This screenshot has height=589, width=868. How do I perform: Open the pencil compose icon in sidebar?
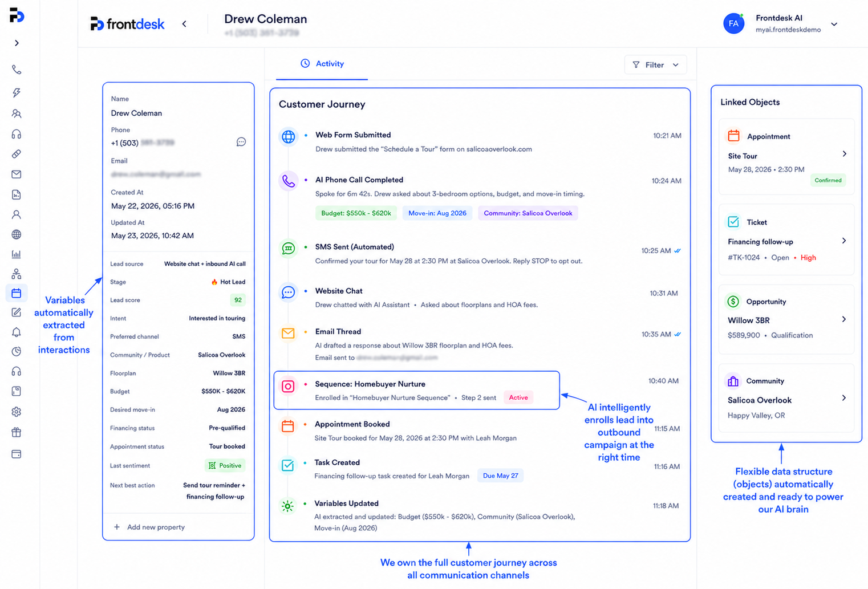click(17, 312)
